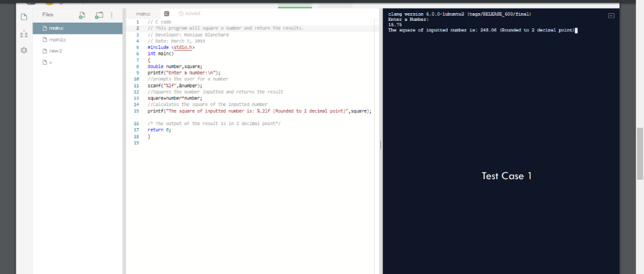Open the settings gear in sidebar
The width and height of the screenshot is (644, 274).
click(x=24, y=50)
